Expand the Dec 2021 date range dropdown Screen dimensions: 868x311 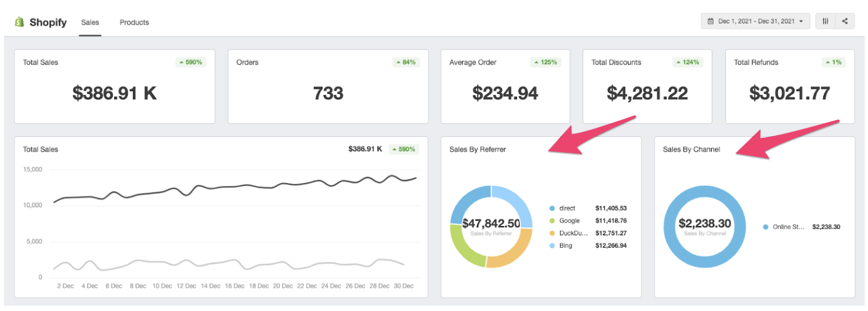click(755, 22)
